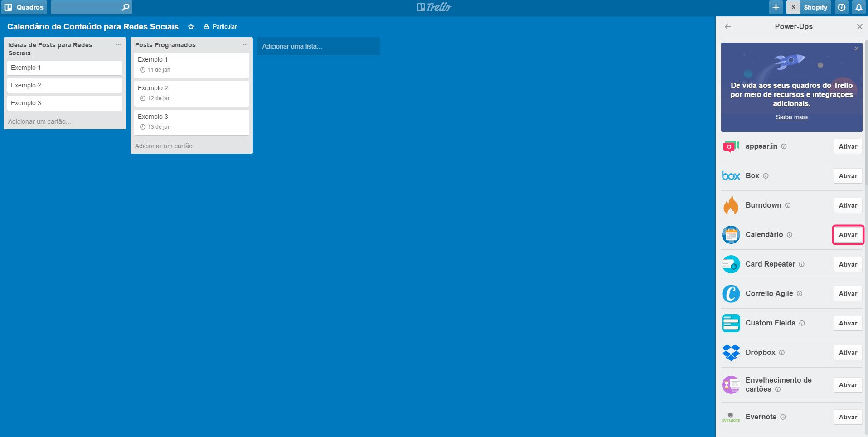Activate the appear.in Power-Up
Viewport: 868px width, 437px height.
point(848,146)
